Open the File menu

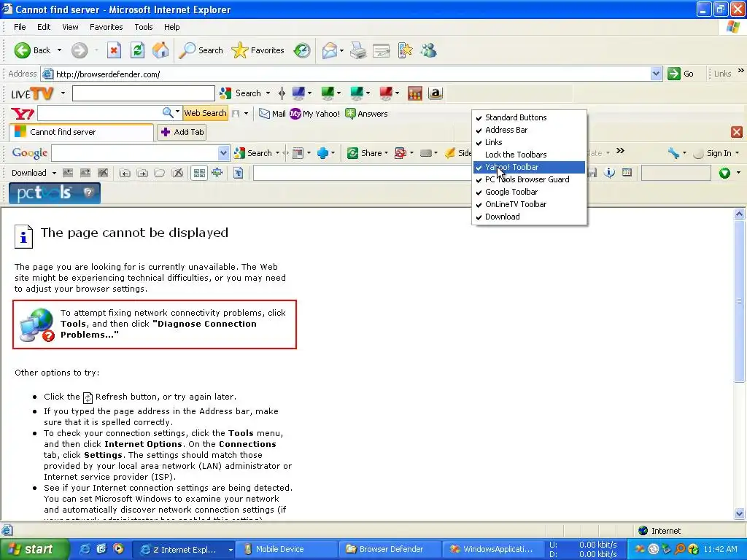[20, 27]
